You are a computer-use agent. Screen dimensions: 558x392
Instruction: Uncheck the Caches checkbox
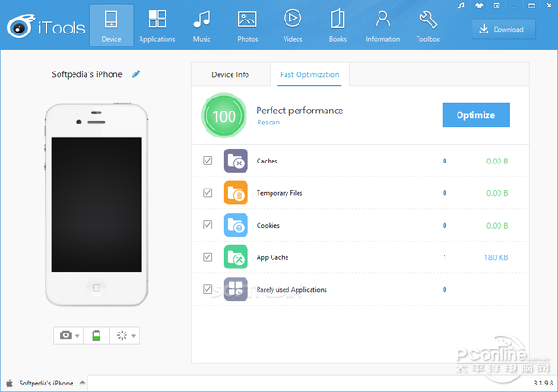coord(207,162)
